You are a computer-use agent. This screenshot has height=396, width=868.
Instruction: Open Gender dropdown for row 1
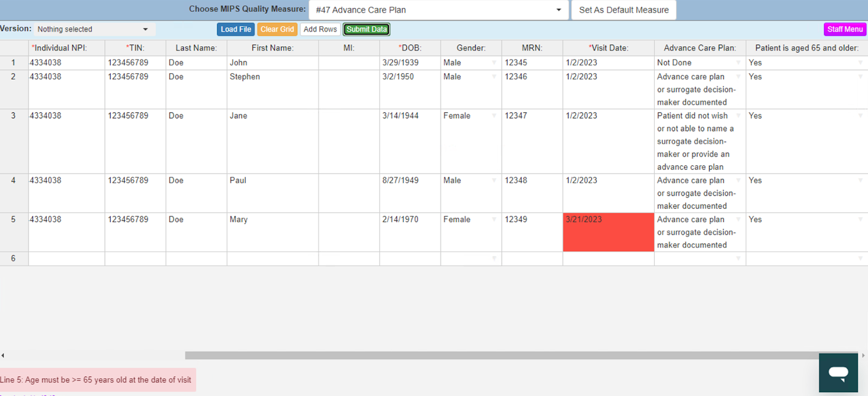click(x=494, y=63)
